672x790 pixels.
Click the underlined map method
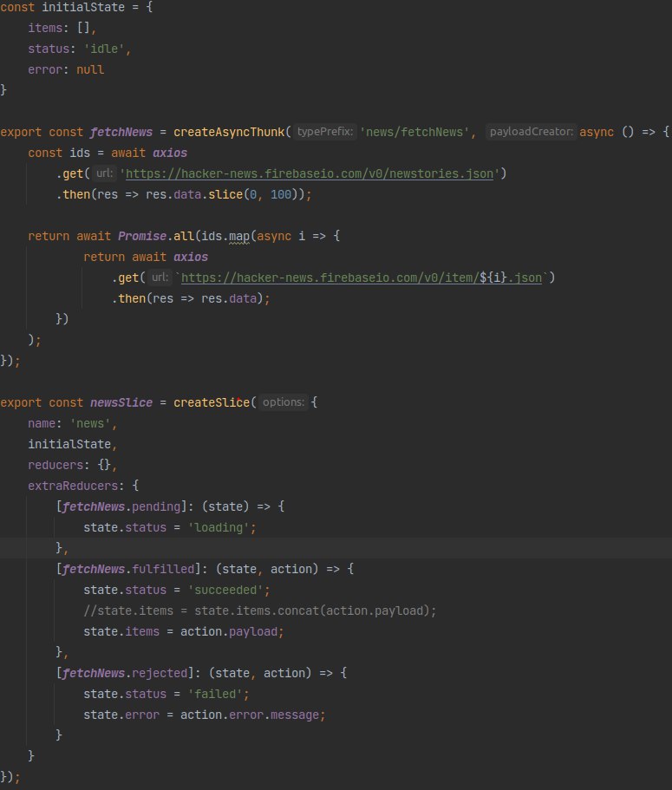tap(239, 236)
